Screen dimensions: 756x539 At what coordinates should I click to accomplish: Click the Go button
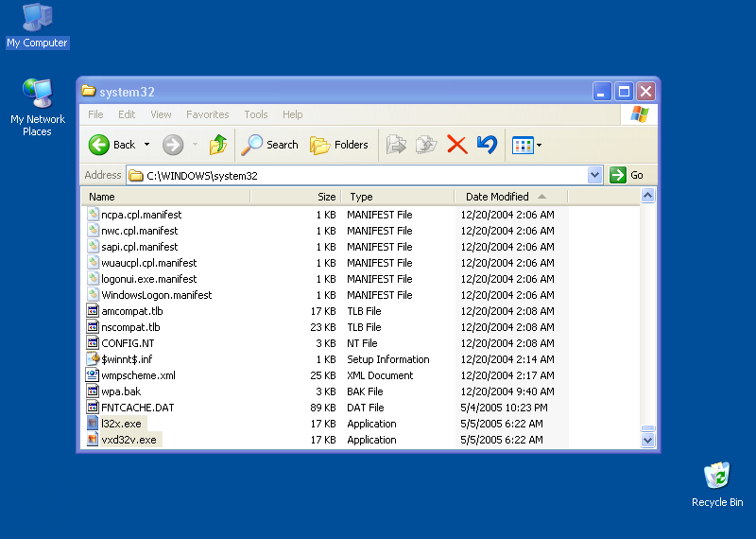pyautogui.click(x=627, y=175)
